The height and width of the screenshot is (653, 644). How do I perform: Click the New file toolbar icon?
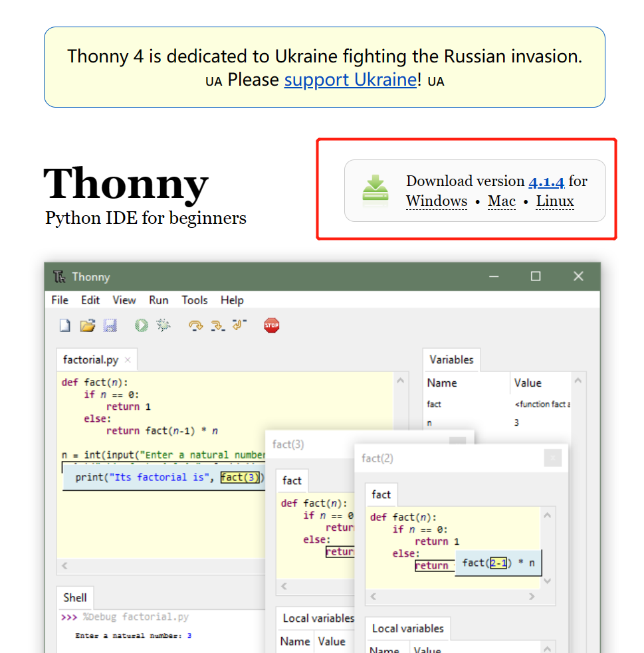point(65,326)
